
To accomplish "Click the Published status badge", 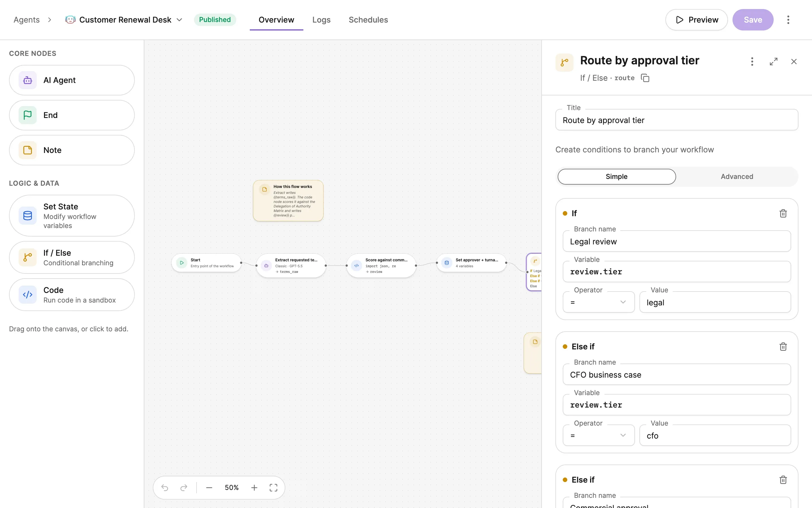I will point(215,20).
